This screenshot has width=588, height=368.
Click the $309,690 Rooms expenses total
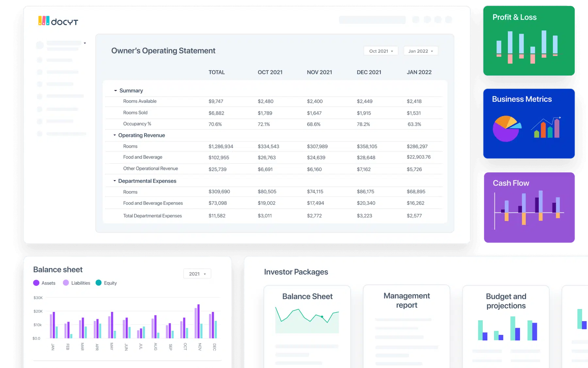click(x=219, y=192)
